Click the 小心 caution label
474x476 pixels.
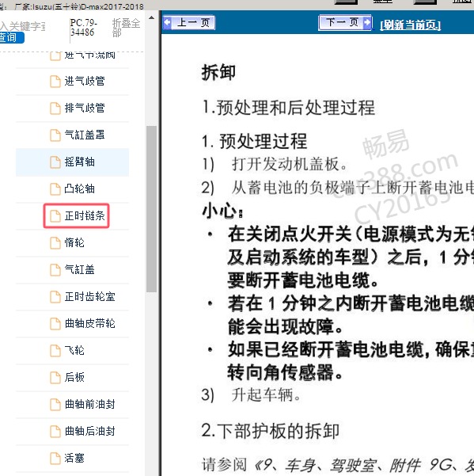[x=222, y=211]
